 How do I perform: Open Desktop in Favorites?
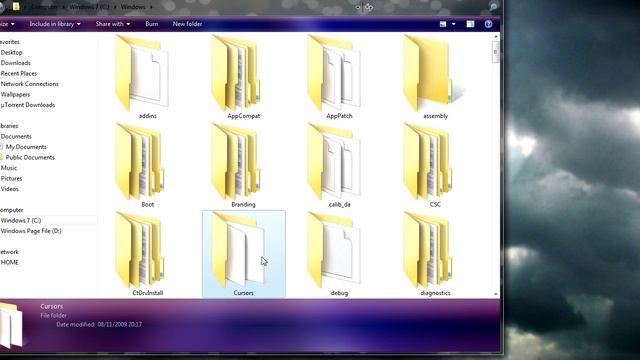[x=11, y=52]
